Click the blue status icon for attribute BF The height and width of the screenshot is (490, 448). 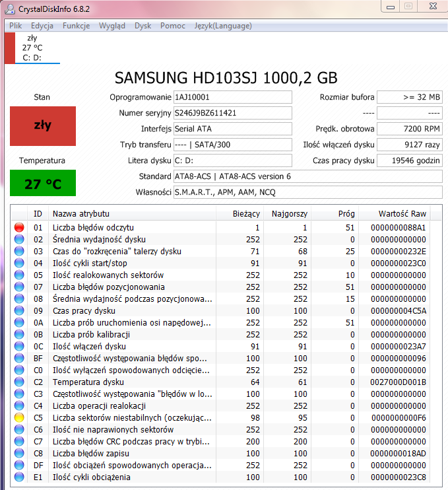click(x=19, y=358)
